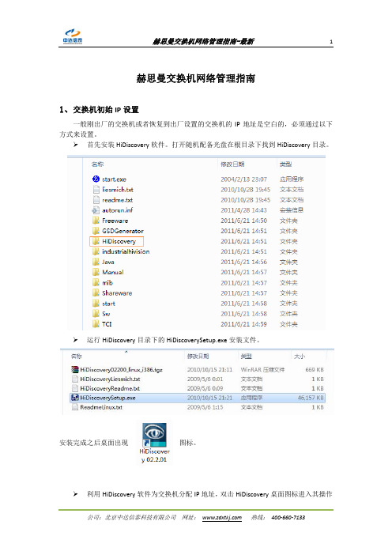Click the 46,157 KB size value

tap(311, 398)
